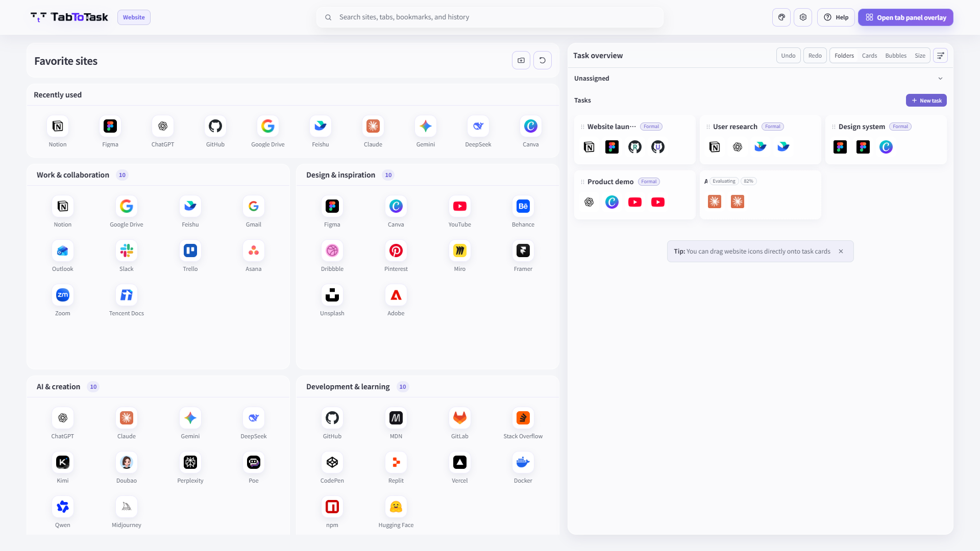This screenshot has width=980, height=551.
Task: Open the theme palette icon in header
Action: pos(781,17)
